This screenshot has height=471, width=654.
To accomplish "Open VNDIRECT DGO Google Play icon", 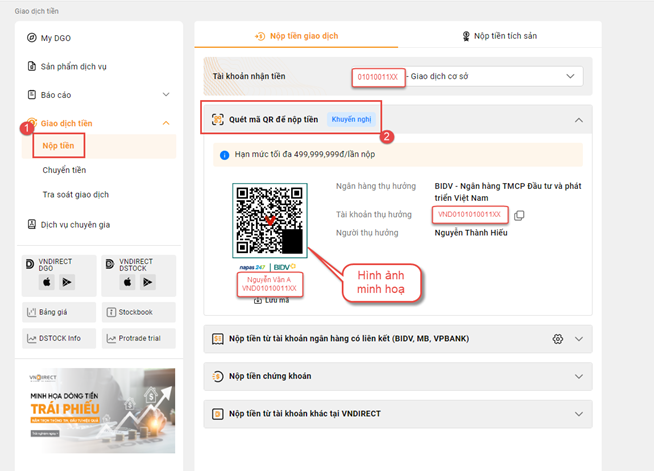I will [x=67, y=282].
